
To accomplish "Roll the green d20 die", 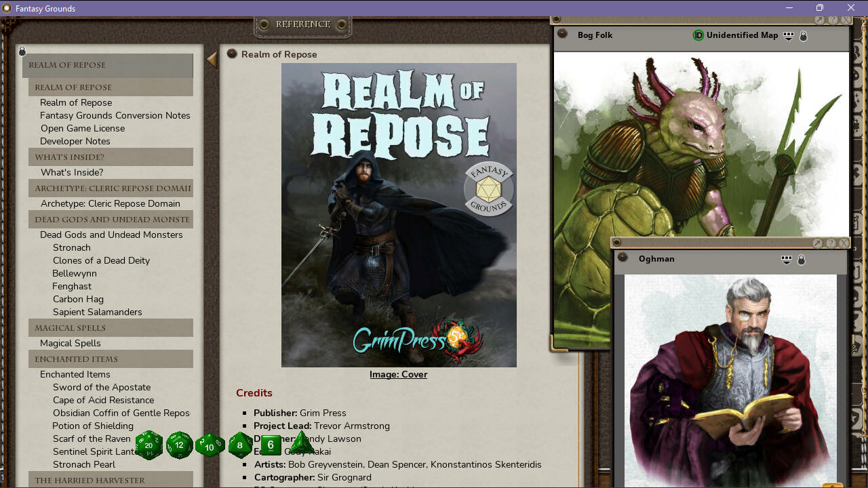I will pyautogui.click(x=149, y=445).
